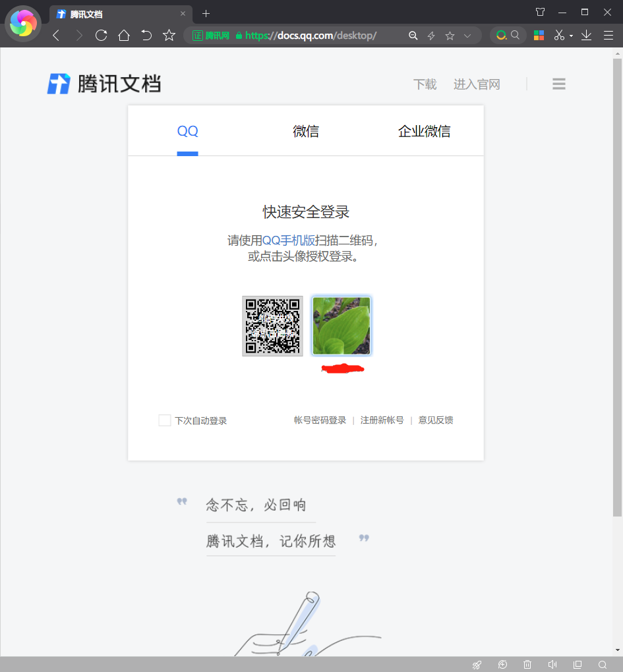623x672 pixels.
Task: Open the page hamburger menu
Action: (559, 84)
